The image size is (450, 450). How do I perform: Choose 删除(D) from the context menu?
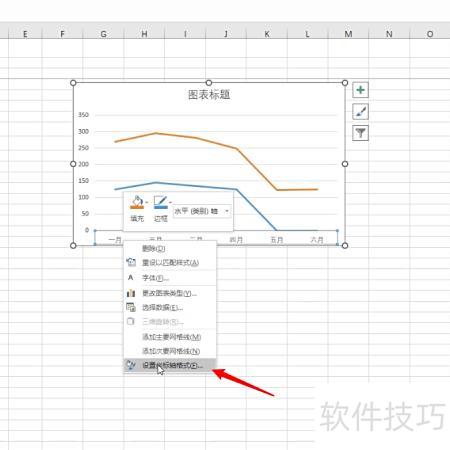pos(170,248)
